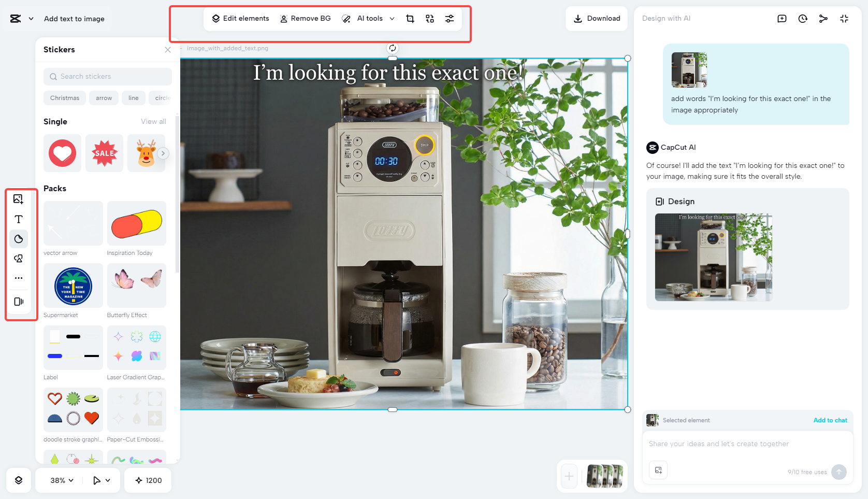Image resolution: width=868 pixels, height=499 pixels.
Task: Click the Add to chat link
Action: (830, 420)
